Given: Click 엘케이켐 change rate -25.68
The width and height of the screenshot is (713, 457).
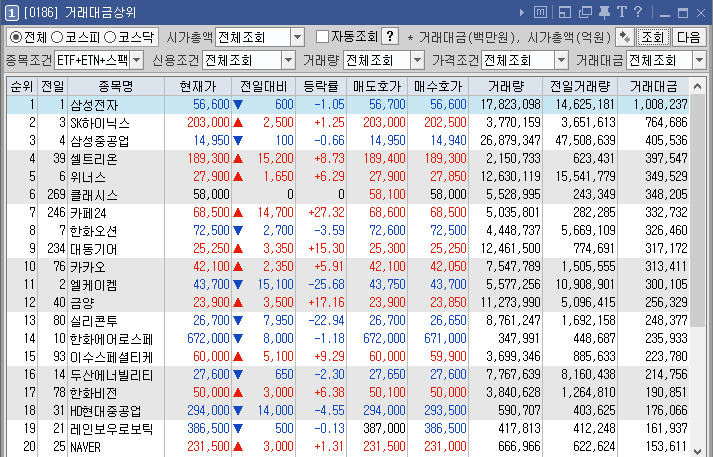Looking at the screenshot, I should coord(326,285).
